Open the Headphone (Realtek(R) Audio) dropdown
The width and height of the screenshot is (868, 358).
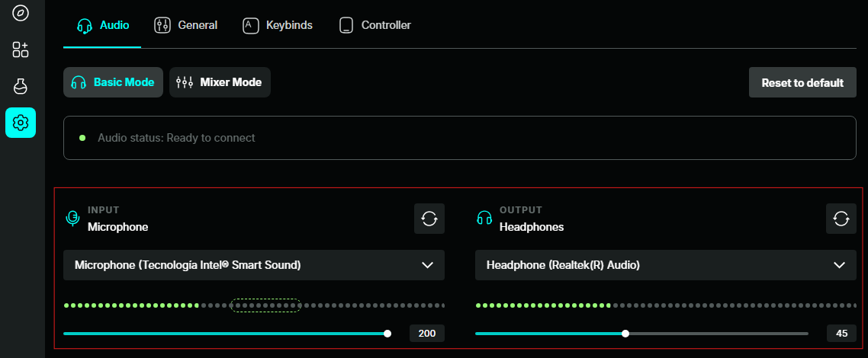click(x=666, y=265)
